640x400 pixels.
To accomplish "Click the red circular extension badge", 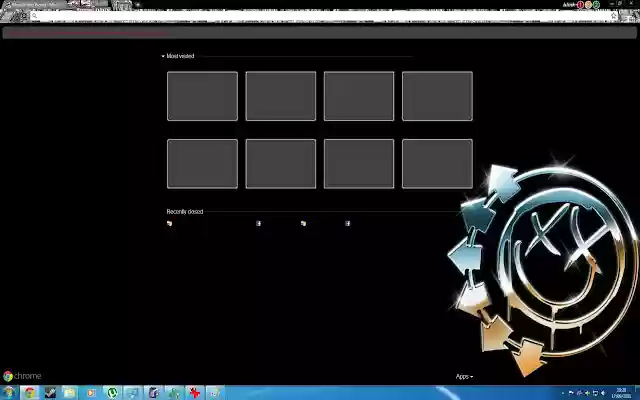I will 580,5.
